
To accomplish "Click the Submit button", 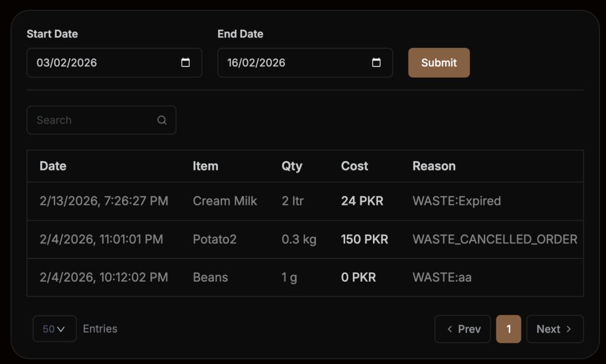I will [439, 63].
